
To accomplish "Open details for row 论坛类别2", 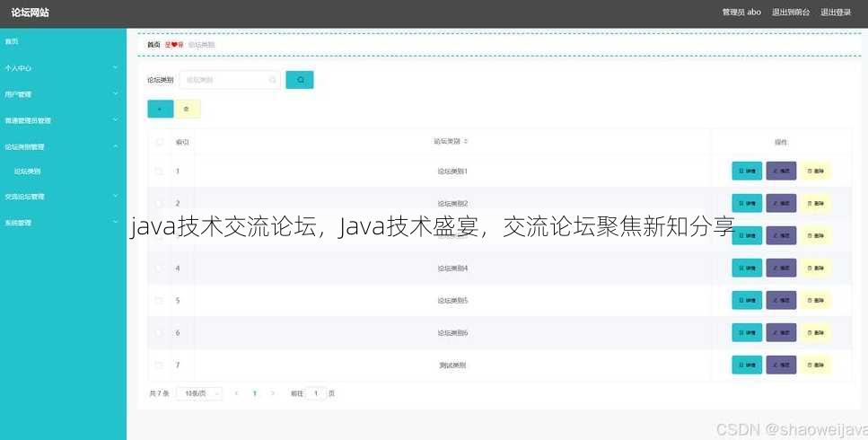I will click(747, 203).
